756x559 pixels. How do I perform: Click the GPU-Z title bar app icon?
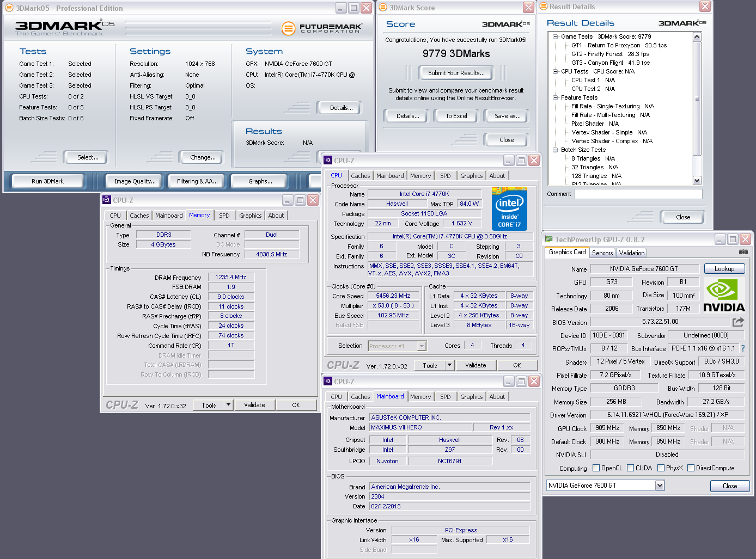(548, 239)
